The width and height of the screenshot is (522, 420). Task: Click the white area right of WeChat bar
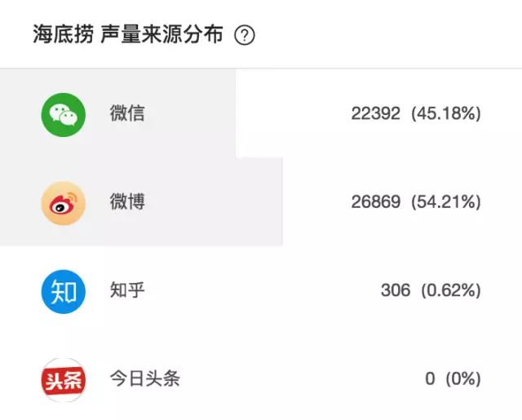tap(293, 113)
